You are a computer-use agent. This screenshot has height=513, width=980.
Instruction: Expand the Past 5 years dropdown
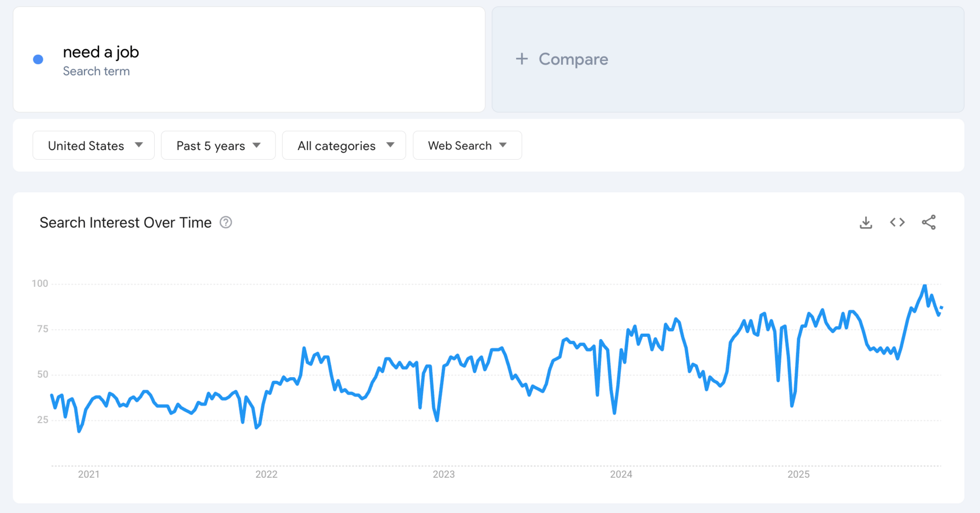[x=218, y=145]
